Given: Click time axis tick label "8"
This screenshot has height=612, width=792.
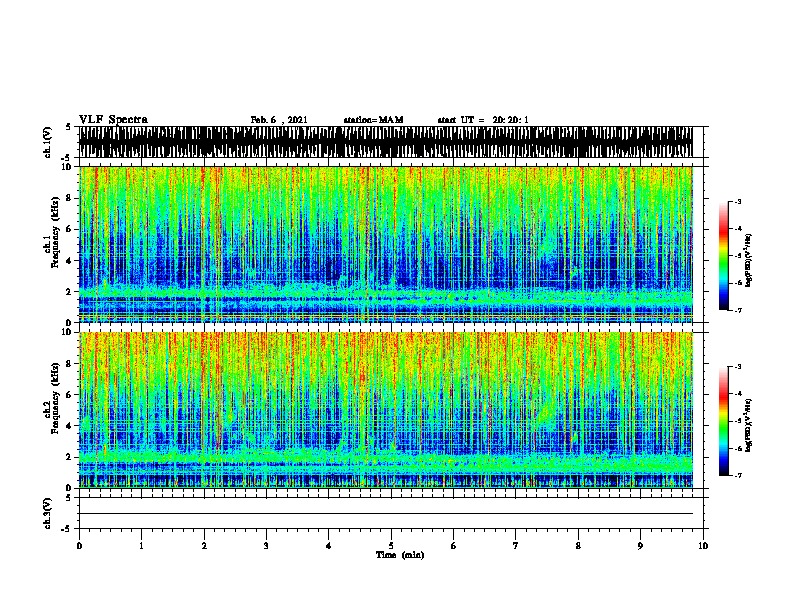Looking at the screenshot, I should coord(578,546).
